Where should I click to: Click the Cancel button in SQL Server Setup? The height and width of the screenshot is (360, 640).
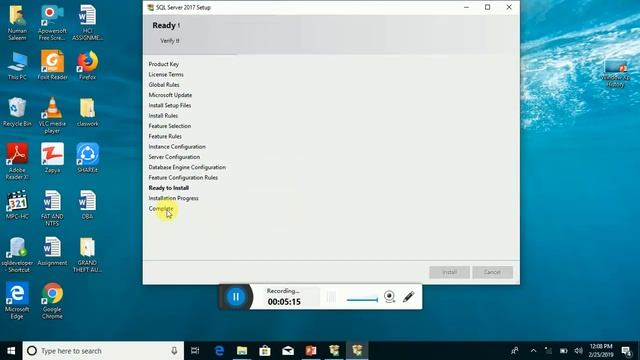[492, 272]
